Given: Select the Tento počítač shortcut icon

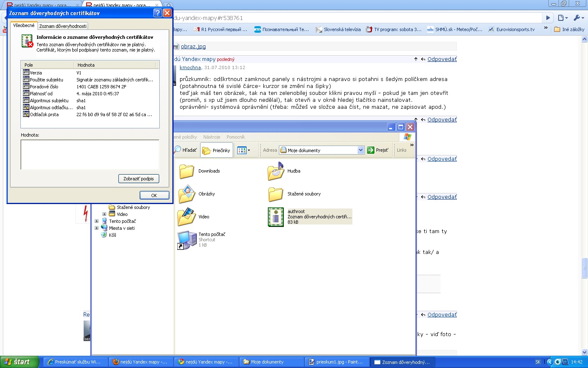Looking at the screenshot, I should point(187,240).
